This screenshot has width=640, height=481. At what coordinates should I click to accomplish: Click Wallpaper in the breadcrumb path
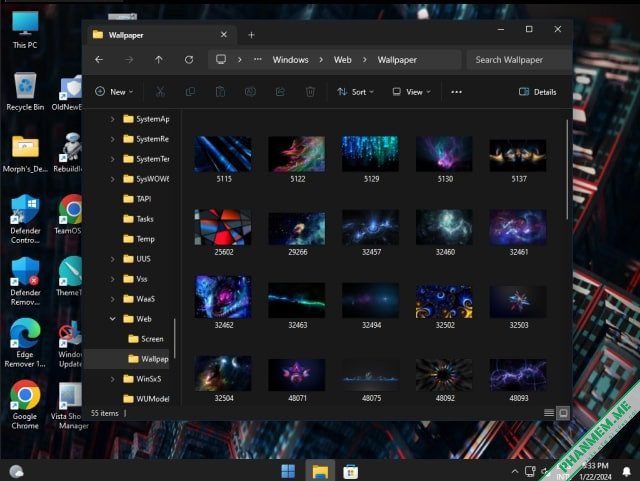click(397, 60)
